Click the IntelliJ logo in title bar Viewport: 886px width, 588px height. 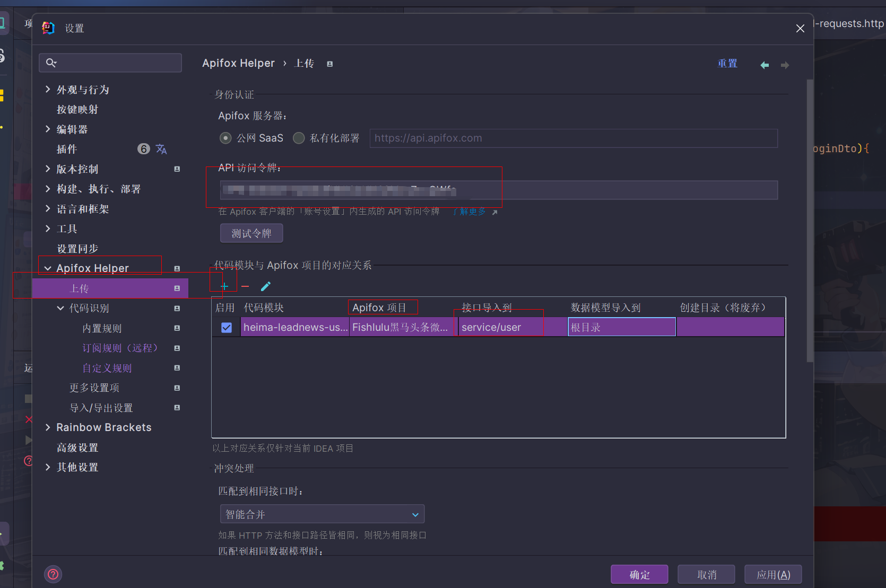click(48, 28)
